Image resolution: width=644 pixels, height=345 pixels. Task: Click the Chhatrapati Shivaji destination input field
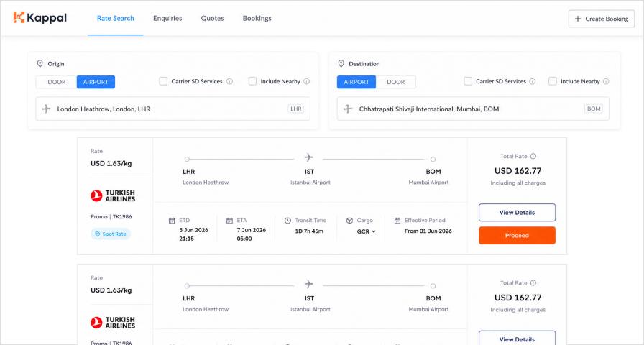point(473,109)
